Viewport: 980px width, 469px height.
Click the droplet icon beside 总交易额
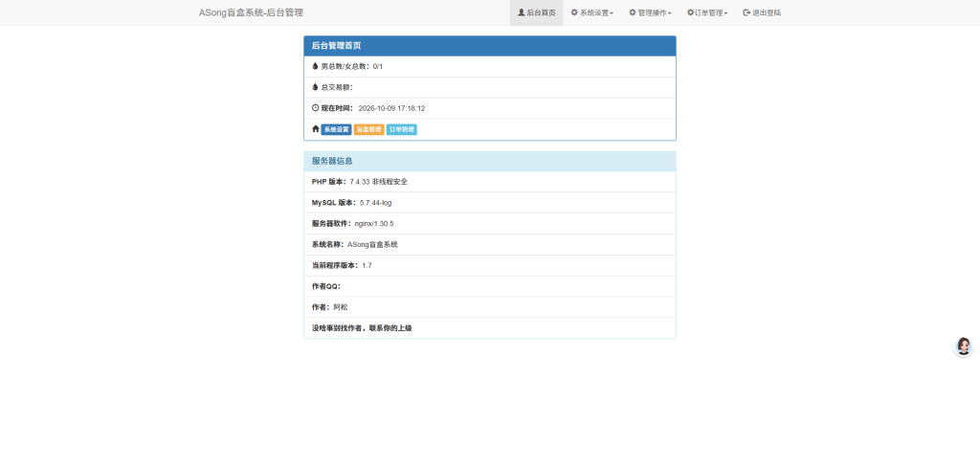315,87
